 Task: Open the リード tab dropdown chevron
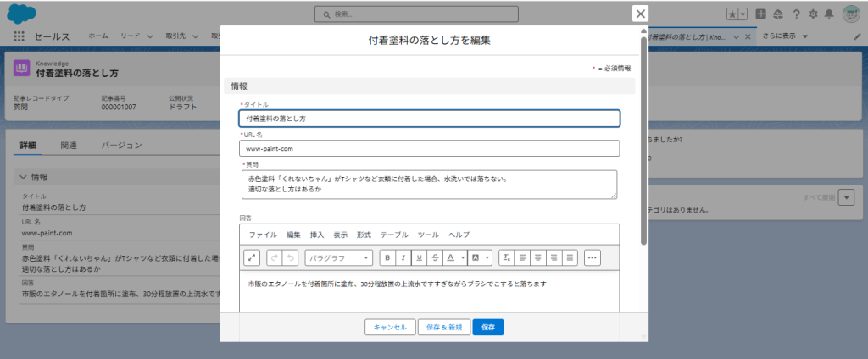pos(150,36)
